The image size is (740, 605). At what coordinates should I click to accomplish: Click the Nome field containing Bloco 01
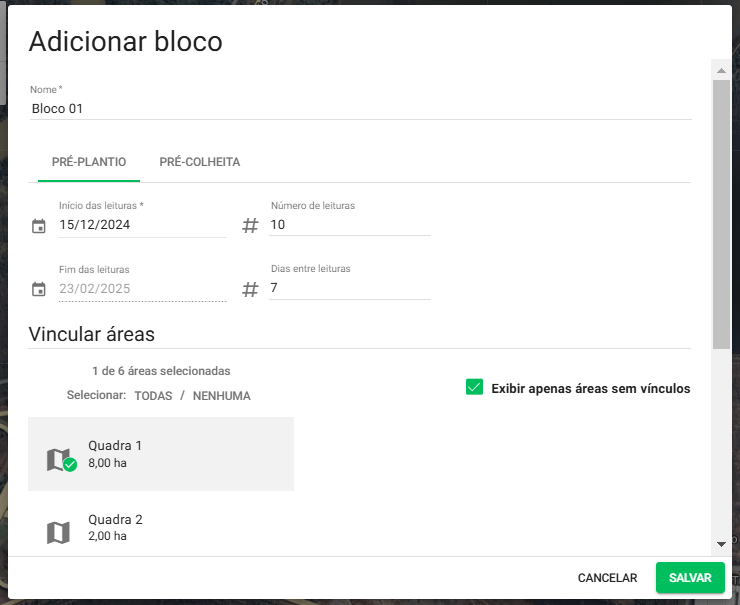click(x=360, y=109)
